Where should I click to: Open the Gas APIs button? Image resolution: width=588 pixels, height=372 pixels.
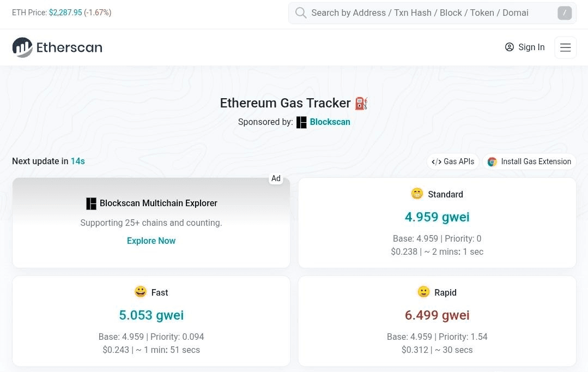tap(453, 162)
